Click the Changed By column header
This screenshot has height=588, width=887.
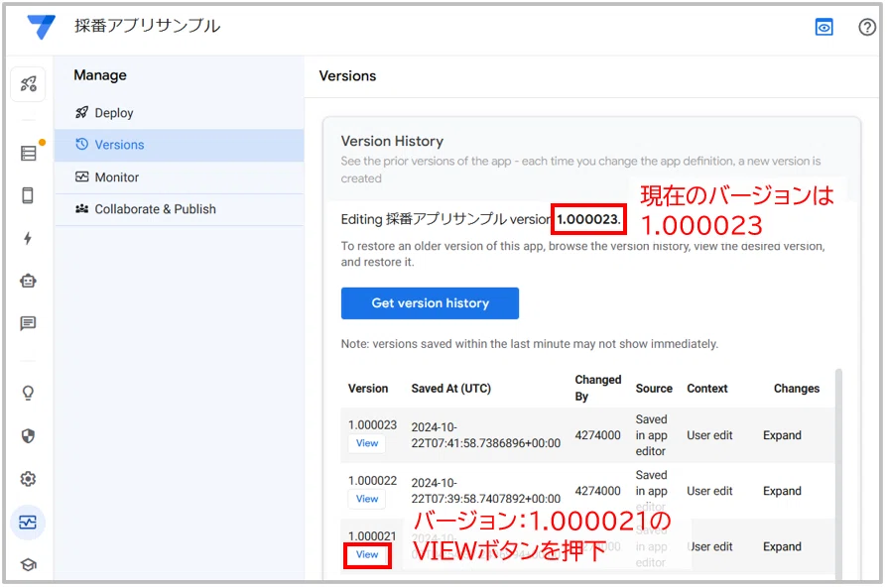coord(598,388)
